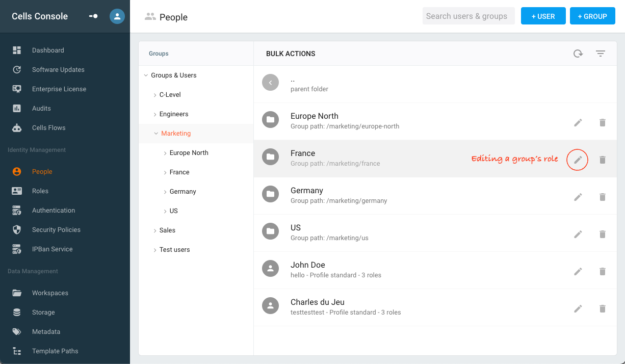Toggle the switch next to Cells Console

(x=93, y=16)
